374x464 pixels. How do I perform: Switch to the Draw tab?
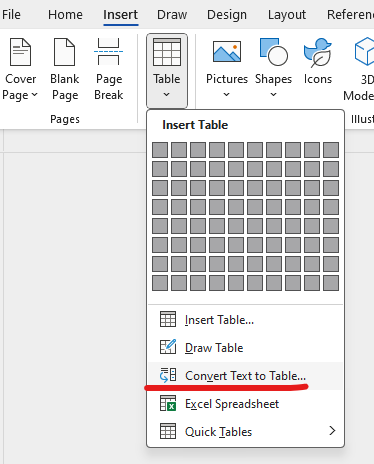[x=172, y=15]
